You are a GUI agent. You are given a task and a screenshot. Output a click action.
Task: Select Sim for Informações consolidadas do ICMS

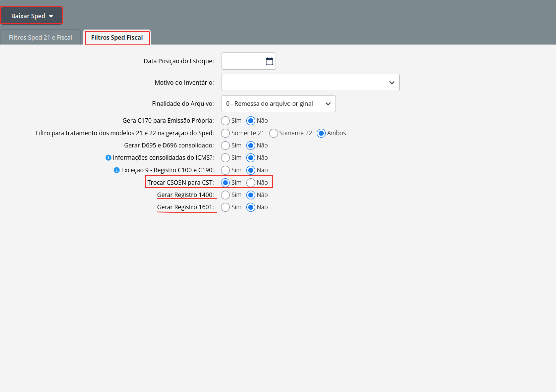point(225,158)
